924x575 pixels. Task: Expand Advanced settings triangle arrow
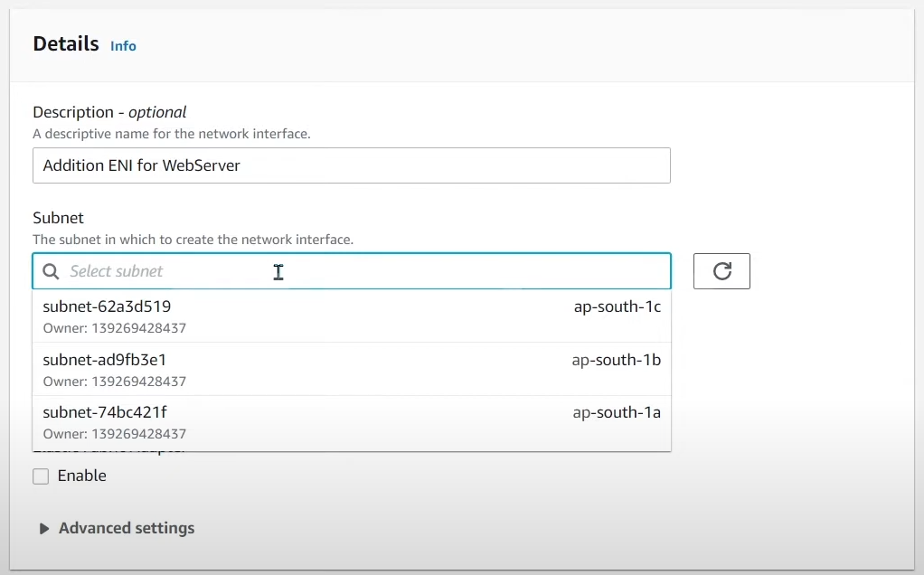[x=43, y=529]
